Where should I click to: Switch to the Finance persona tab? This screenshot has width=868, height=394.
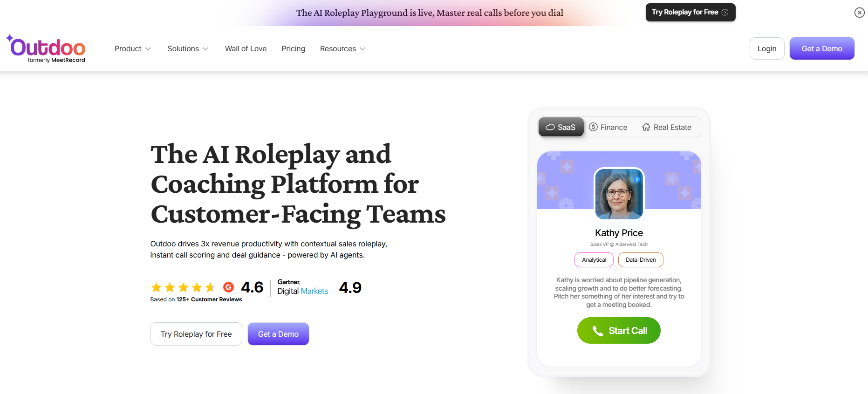[608, 127]
